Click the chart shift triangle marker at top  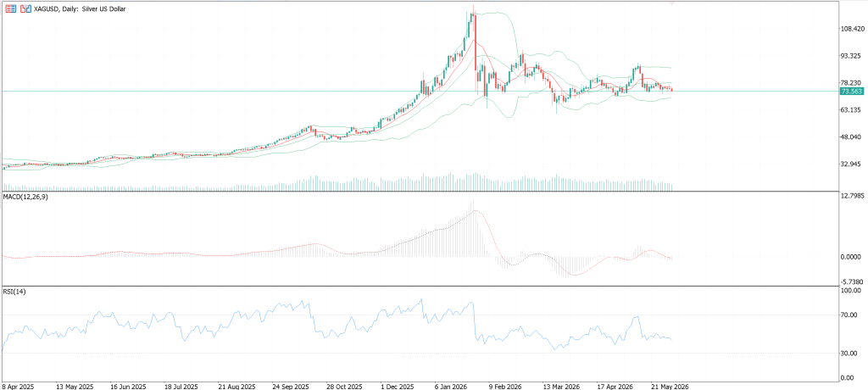point(672,3)
